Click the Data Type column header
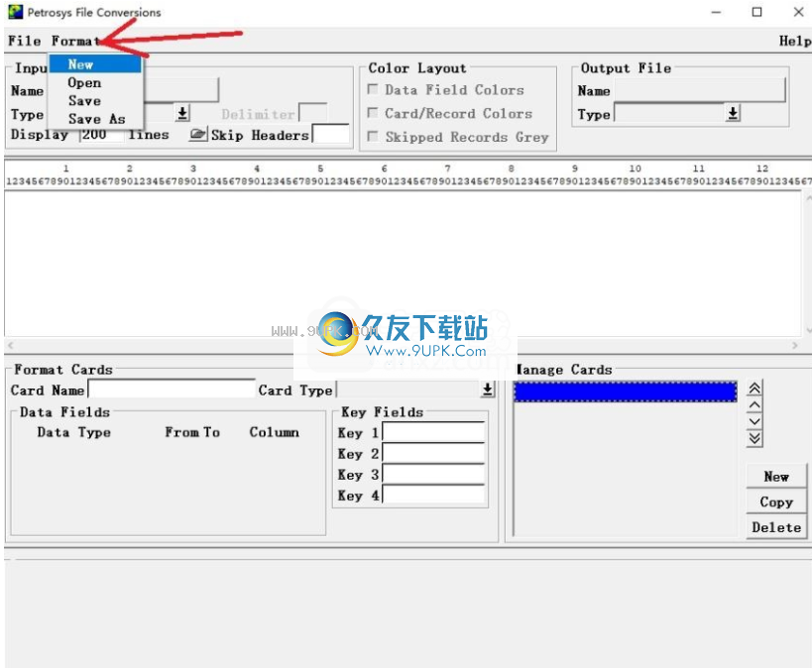The height and width of the screenshot is (668, 812). (x=74, y=432)
